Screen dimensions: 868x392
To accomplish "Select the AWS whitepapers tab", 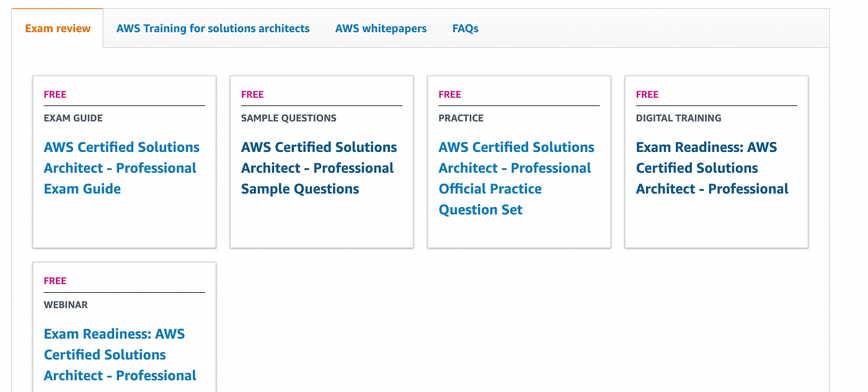I will point(381,29).
